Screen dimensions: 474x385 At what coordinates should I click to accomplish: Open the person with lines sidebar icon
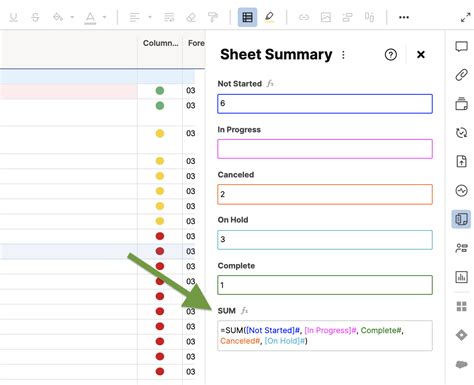pyautogui.click(x=461, y=248)
